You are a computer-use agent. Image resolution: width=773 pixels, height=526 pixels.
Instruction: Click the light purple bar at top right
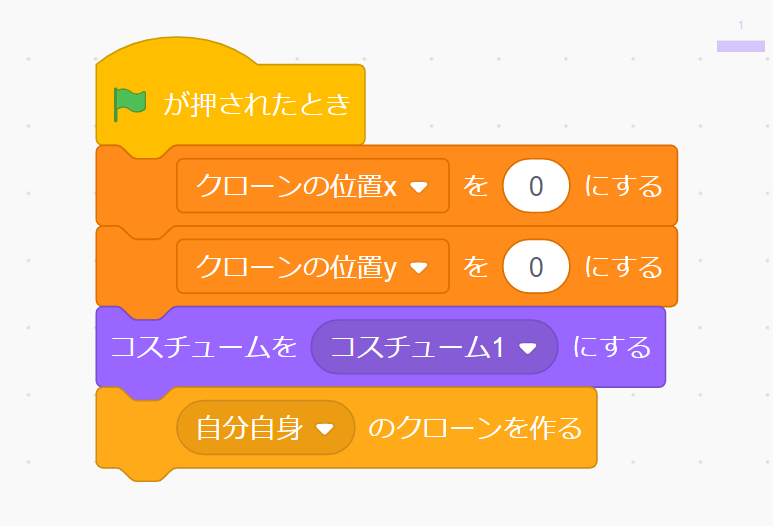tap(740, 46)
